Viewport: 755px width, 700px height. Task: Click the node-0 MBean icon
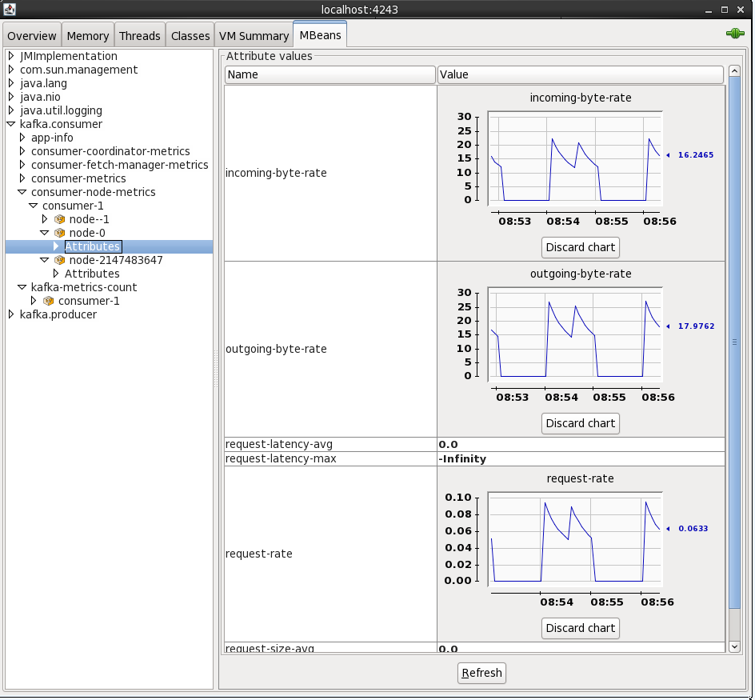(59, 233)
